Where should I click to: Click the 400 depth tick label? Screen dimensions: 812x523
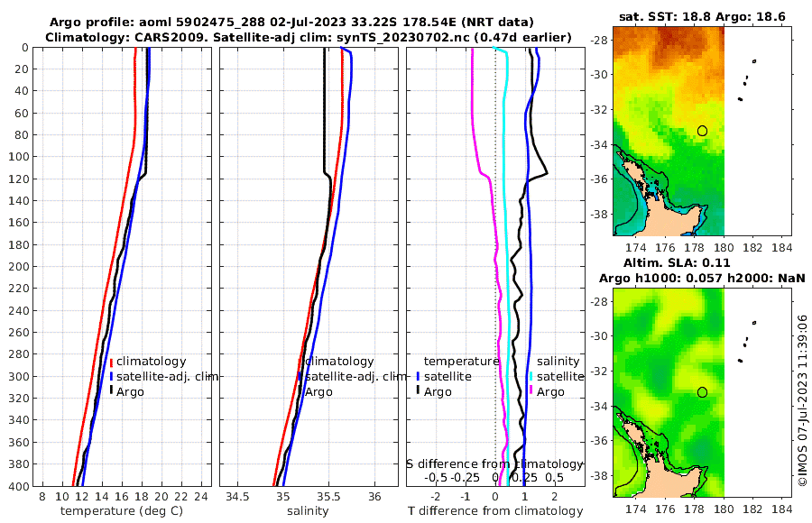[x=19, y=487]
